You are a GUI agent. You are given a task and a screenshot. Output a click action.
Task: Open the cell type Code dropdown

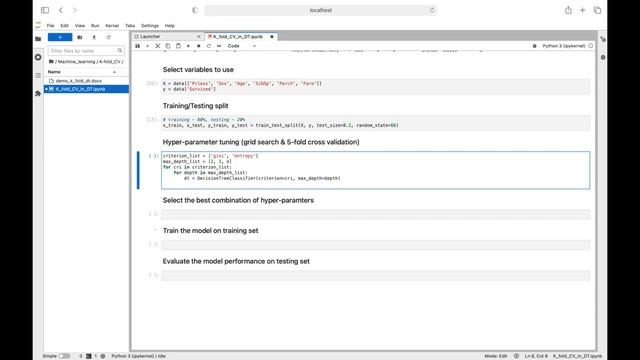click(242, 46)
